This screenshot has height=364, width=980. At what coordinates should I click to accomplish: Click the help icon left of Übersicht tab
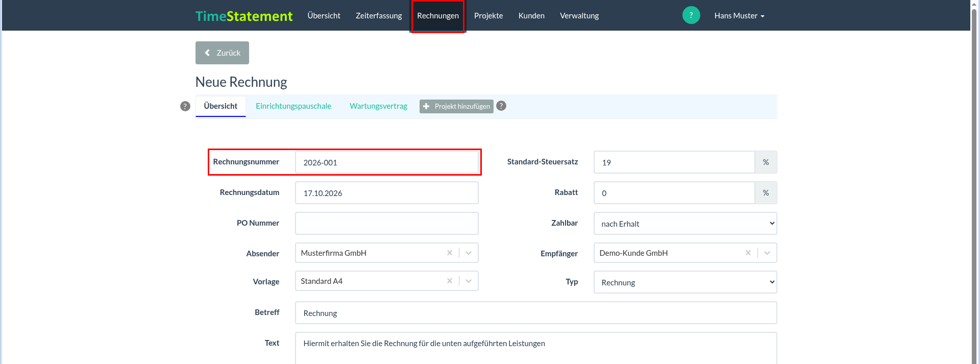coord(185,106)
